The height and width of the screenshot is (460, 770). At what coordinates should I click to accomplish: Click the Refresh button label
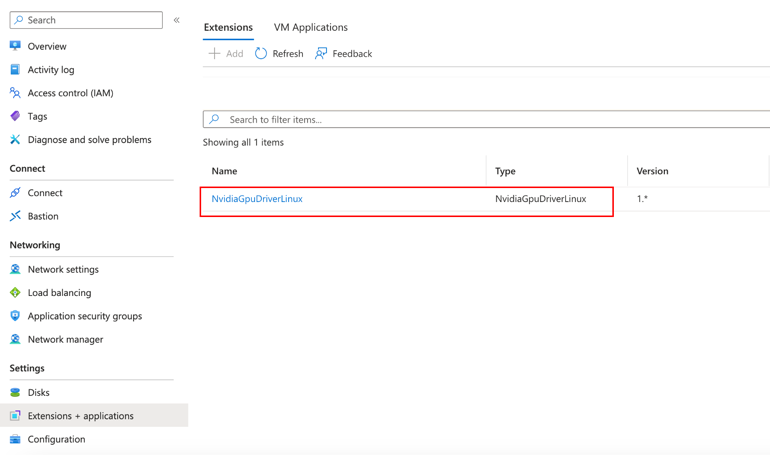tap(288, 54)
